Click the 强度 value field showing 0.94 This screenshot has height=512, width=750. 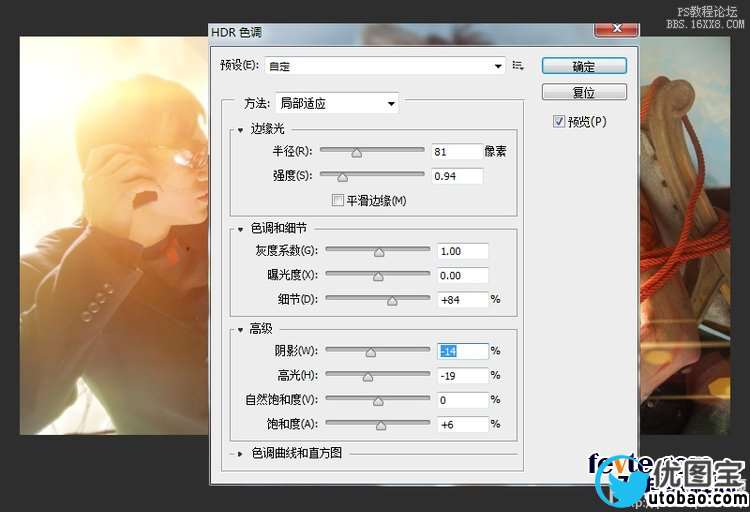(457, 176)
